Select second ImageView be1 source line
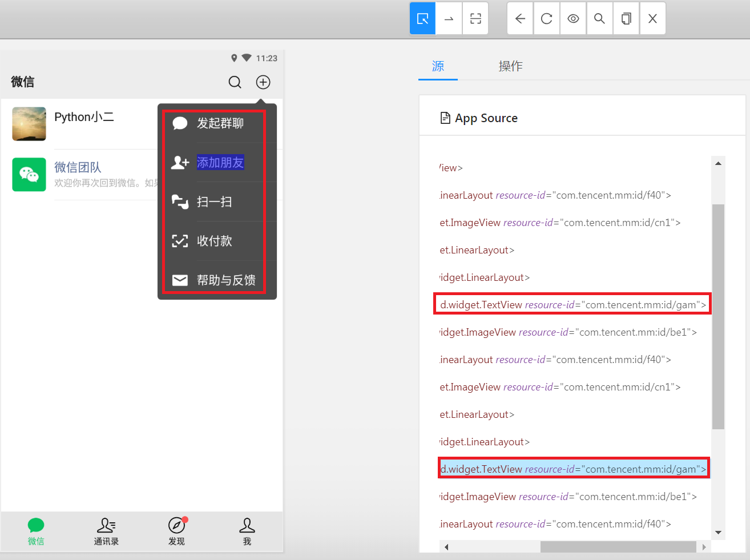Viewport: 750px width, 560px height. (568, 497)
